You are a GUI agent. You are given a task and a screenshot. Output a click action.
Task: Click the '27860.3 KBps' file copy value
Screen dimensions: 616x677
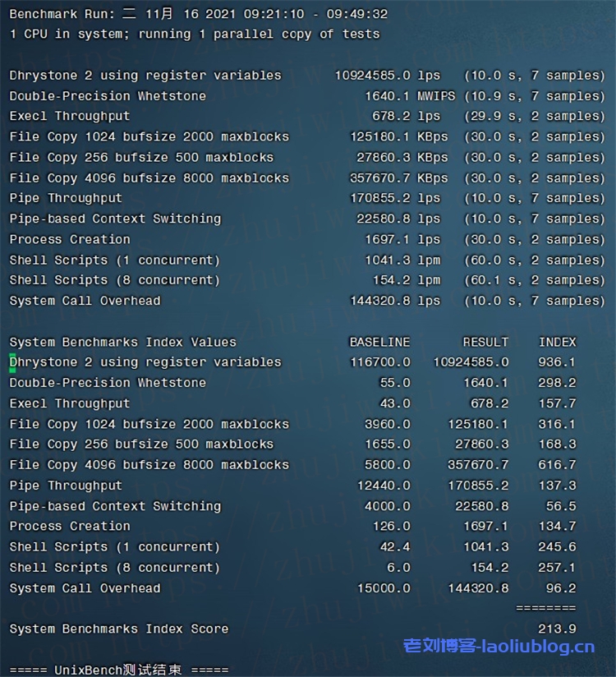click(402, 157)
